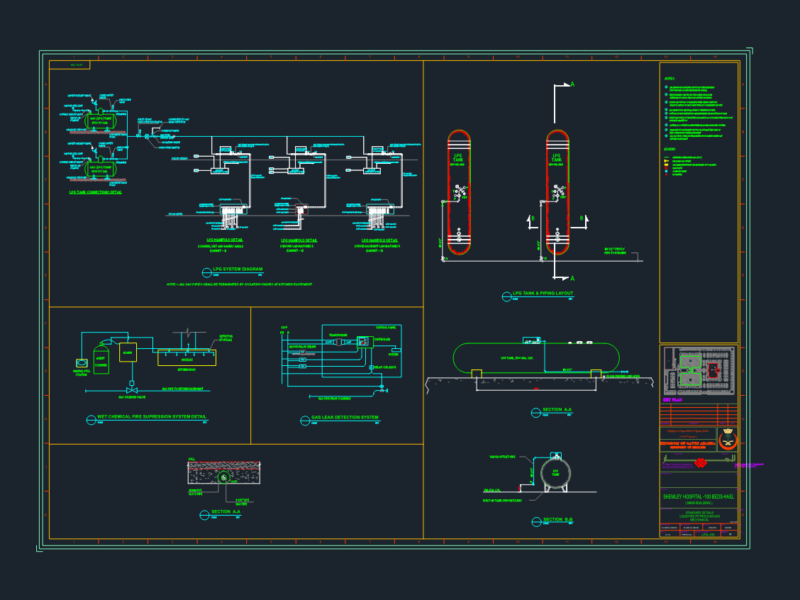This screenshot has width=800, height=600.
Task: Select the NOTES heading
Action: [x=669, y=79]
